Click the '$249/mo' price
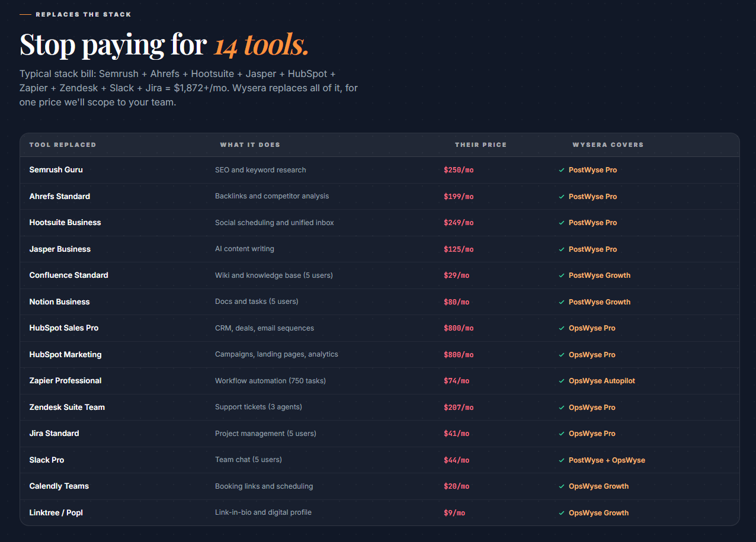The width and height of the screenshot is (756, 542). click(459, 223)
